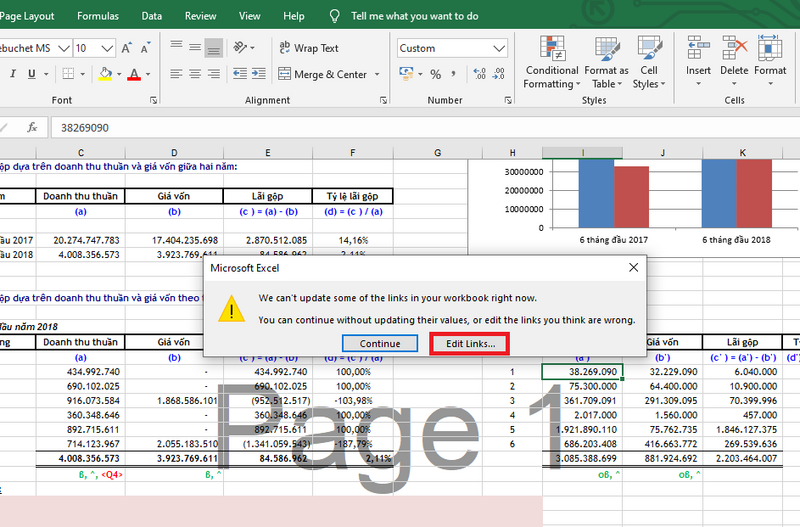800x527 pixels.
Task: Apply percent style number format
Action: [436, 74]
